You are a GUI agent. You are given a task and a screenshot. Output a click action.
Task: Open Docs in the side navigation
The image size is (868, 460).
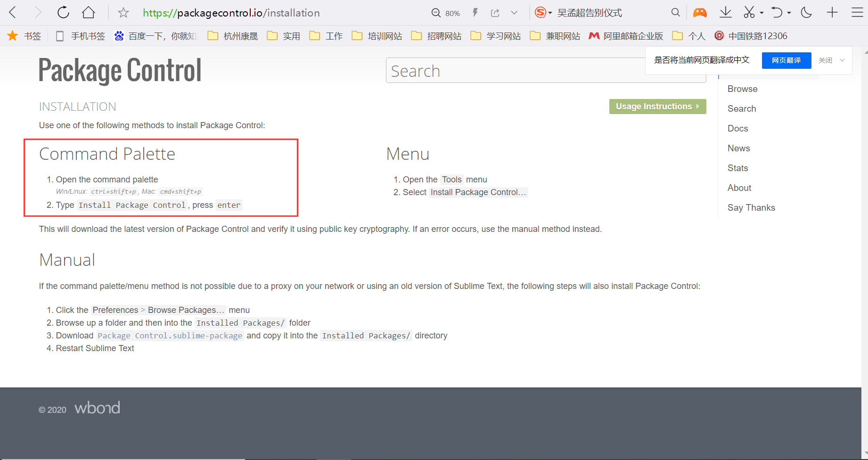pos(738,129)
